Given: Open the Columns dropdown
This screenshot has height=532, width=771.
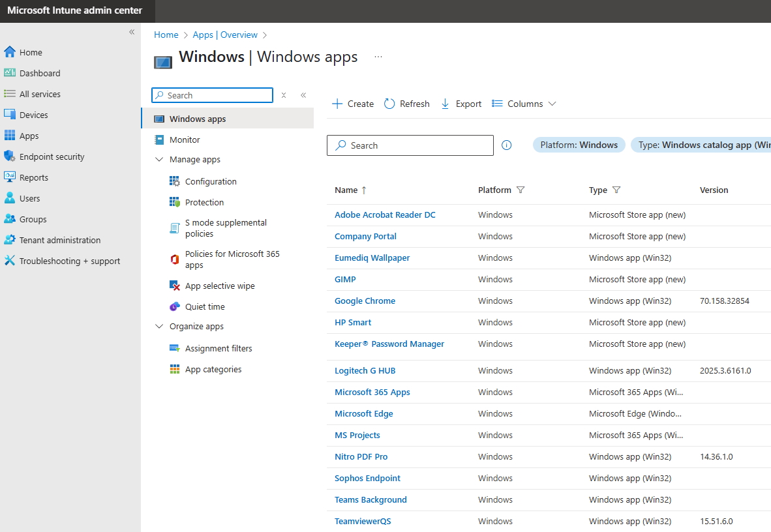Looking at the screenshot, I should pos(524,104).
